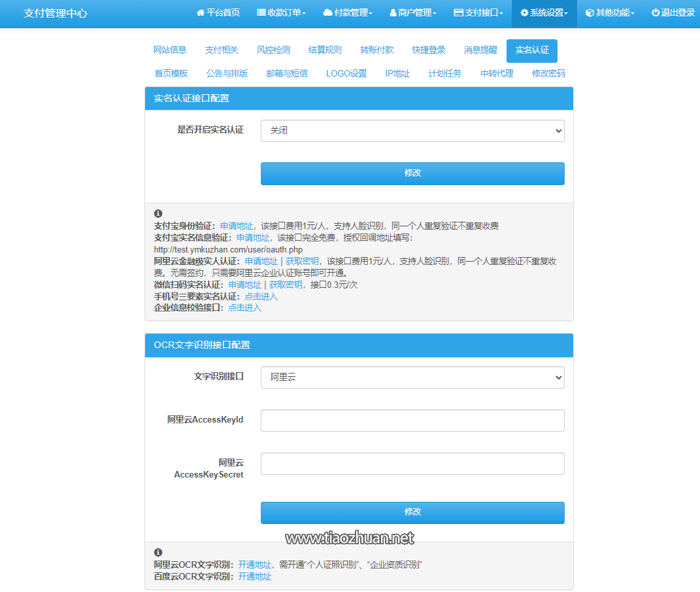
Task: Click the 阿里云AccessKeyId input field
Action: (412, 421)
